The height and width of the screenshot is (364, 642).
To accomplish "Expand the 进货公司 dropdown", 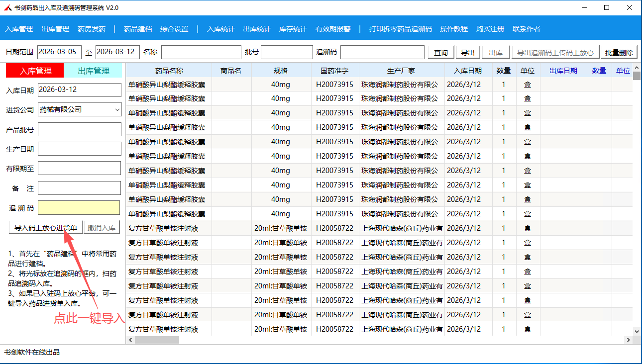I will (x=117, y=109).
